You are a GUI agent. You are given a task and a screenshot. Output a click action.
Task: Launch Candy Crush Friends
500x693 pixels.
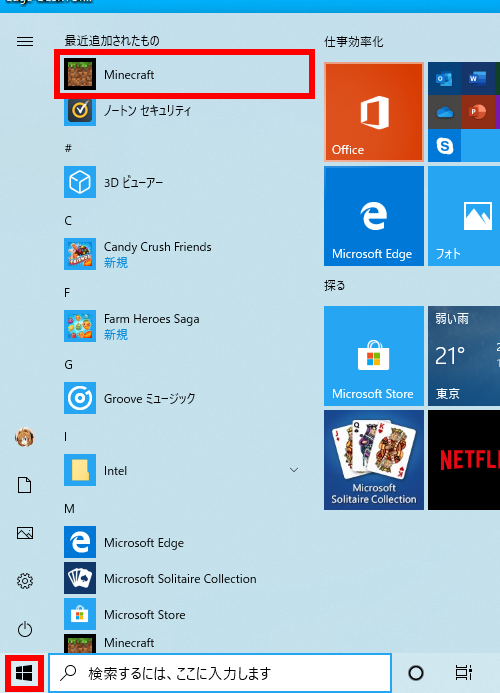coord(184,254)
